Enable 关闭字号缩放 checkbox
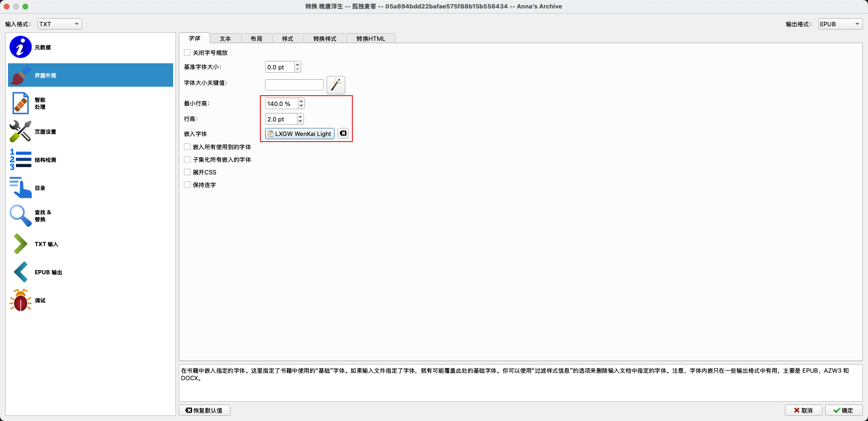This screenshot has width=868, height=421. point(188,53)
